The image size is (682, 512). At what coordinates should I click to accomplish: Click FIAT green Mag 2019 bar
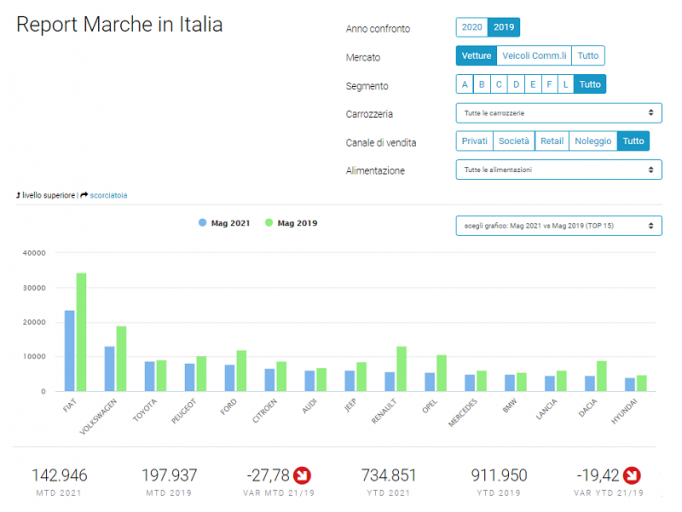tap(81, 332)
